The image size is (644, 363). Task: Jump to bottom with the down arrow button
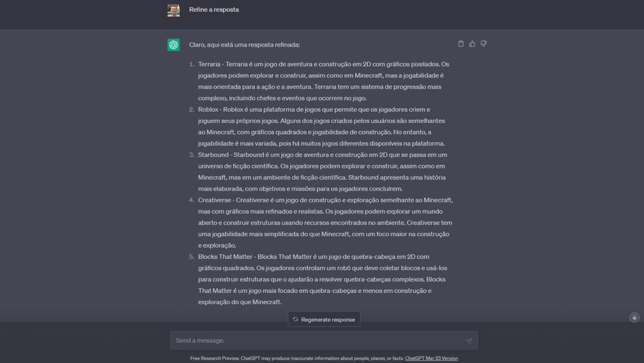(x=634, y=317)
